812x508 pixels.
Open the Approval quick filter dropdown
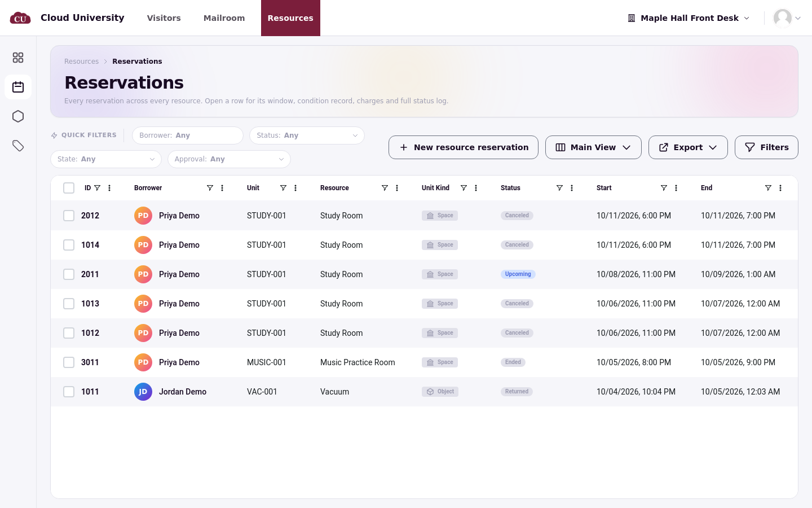(229, 159)
